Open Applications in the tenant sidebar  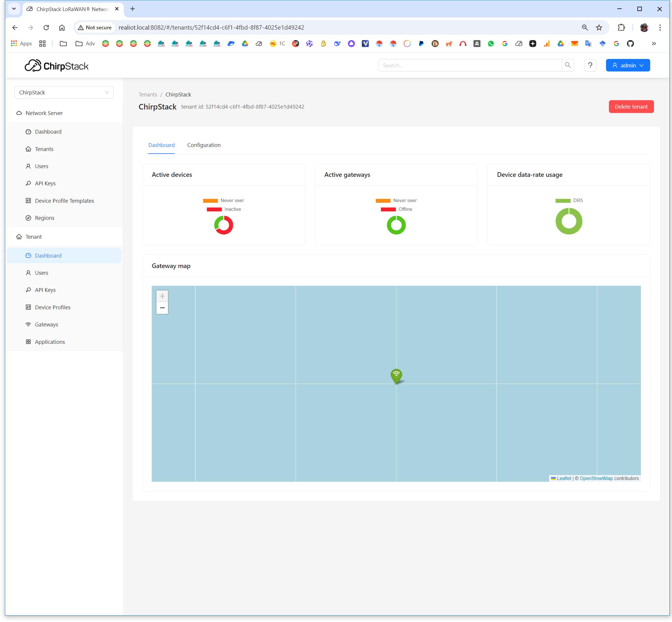tap(50, 341)
